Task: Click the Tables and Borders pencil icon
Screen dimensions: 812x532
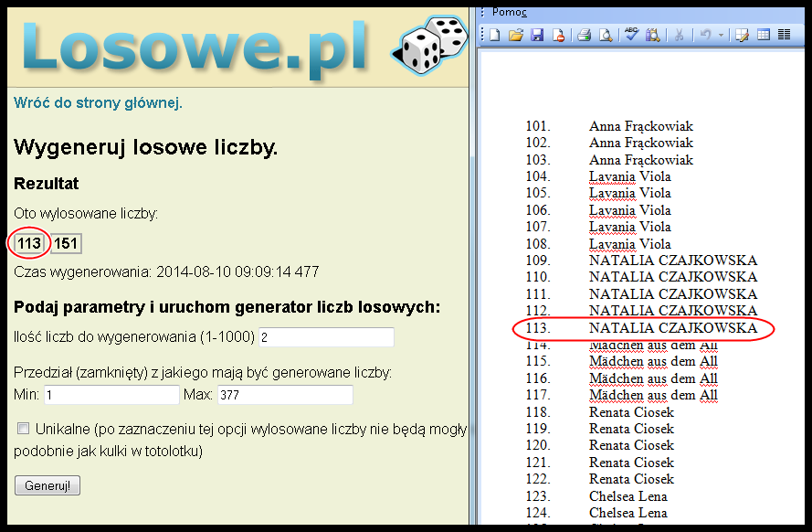Action: pos(742,36)
